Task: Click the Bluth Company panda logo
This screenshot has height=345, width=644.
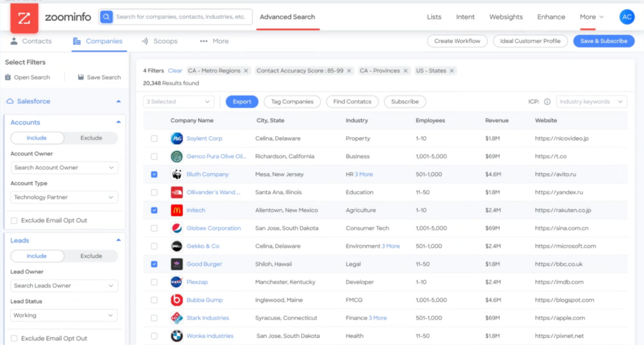Action: [177, 174]
